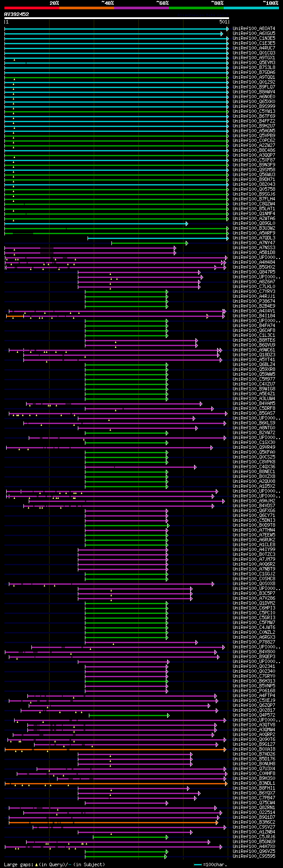Image resolution: width=283 pixels, height=868 pixels.
Task: Click the UniRef100_Q9VR49 label
Action: [254, 448]
